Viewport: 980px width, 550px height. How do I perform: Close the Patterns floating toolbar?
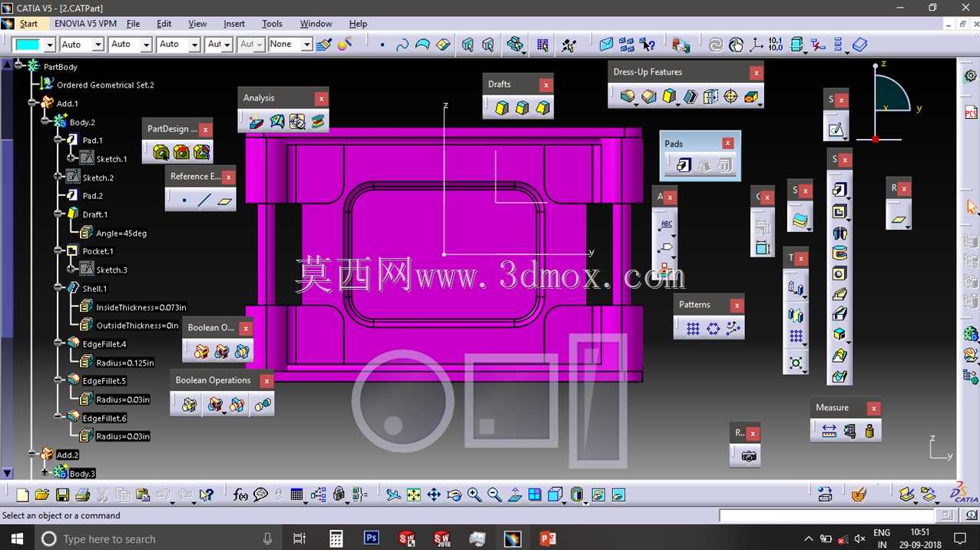pos(737,305)
